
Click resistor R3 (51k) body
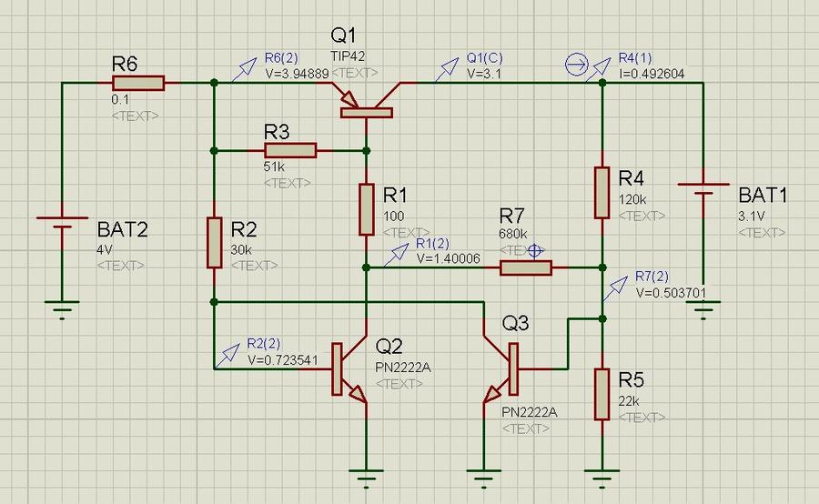point(290,150)
